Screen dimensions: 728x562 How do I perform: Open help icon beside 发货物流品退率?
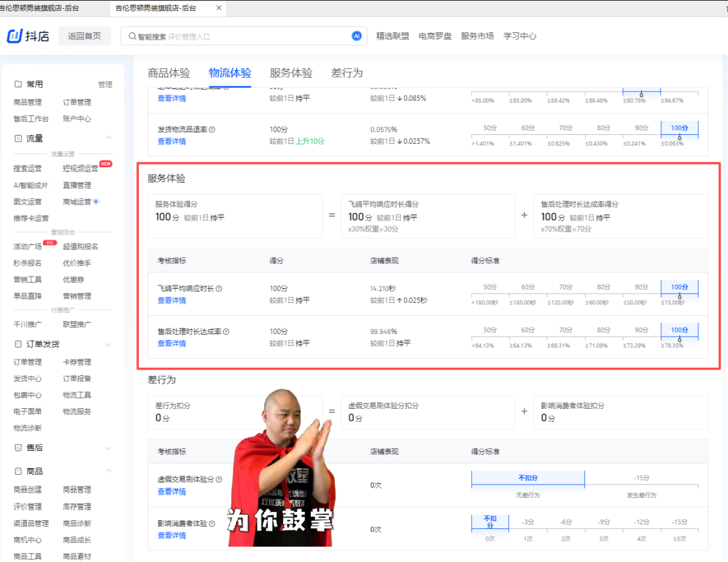[x=212, y=130]
